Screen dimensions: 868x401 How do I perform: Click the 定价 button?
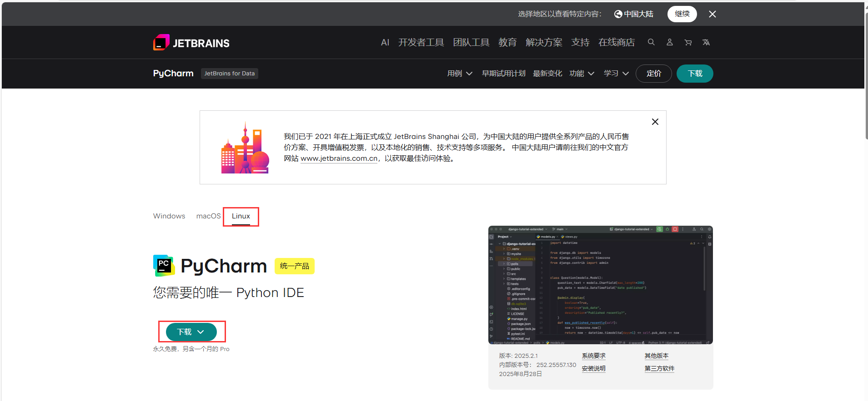coord(654,74)
